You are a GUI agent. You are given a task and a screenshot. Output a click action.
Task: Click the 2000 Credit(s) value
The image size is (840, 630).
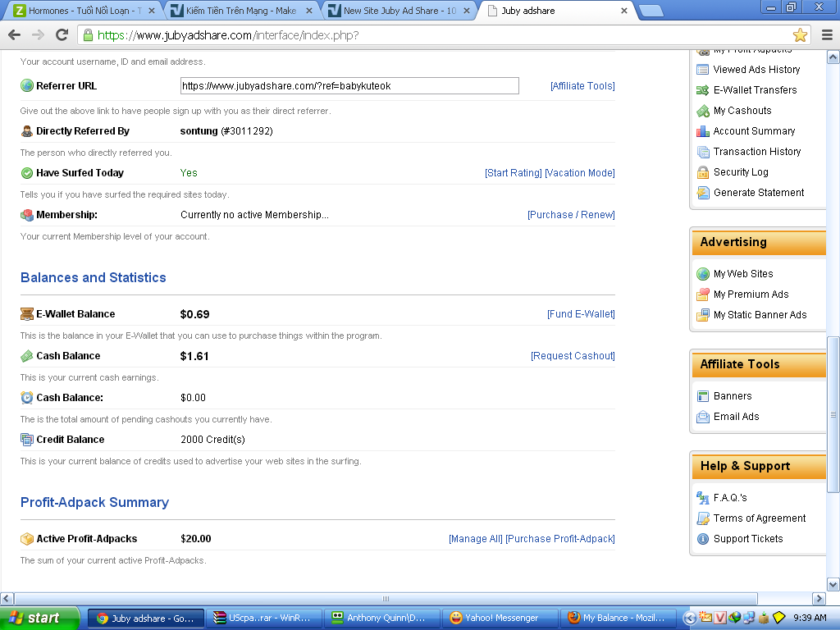point(212,440)
